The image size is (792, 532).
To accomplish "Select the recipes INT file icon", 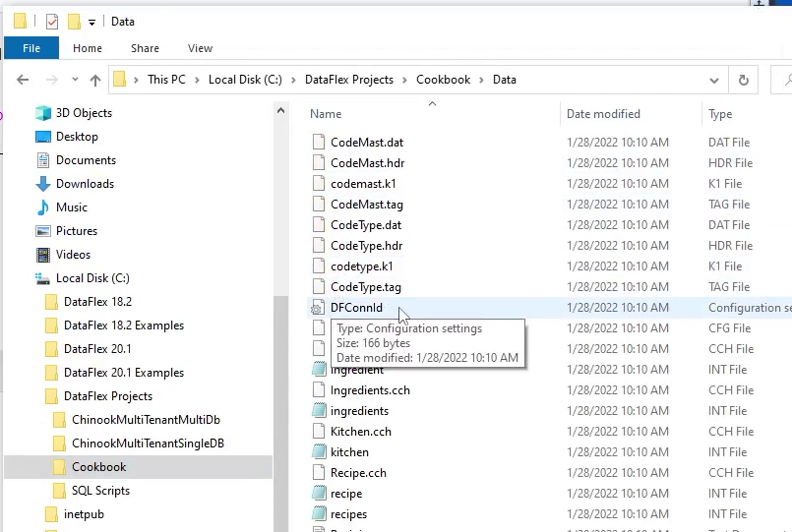I will point(319,514).
